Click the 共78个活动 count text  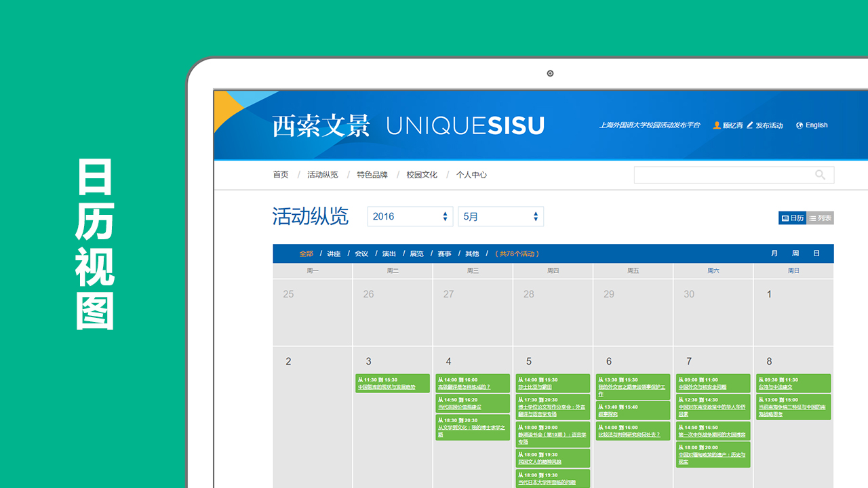(517, 253)
